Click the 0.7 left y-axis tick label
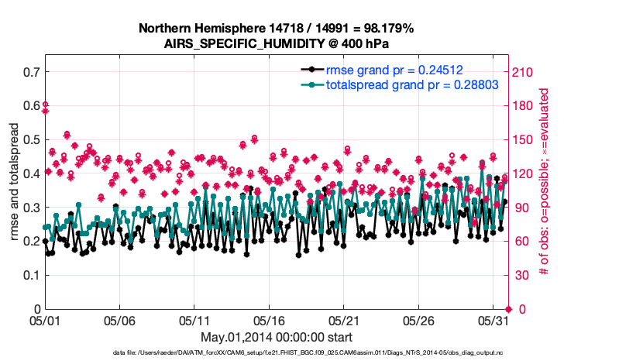 32,72
